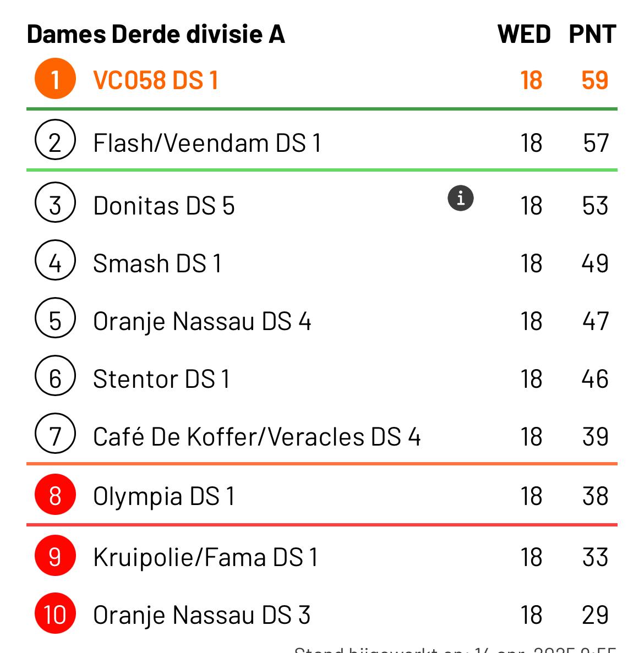Open team VCO58 DS 1

pos(321,79)
